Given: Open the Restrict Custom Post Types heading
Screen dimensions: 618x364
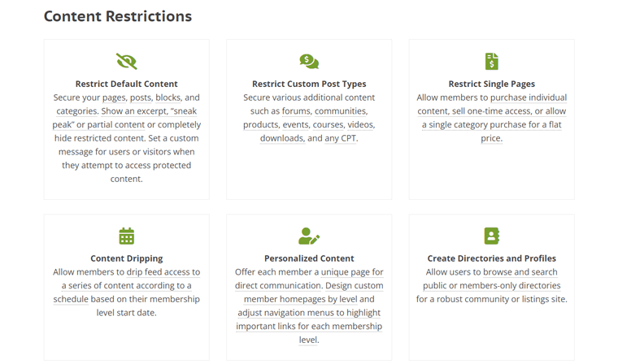Looking at the screenshot, I should 309,84.
